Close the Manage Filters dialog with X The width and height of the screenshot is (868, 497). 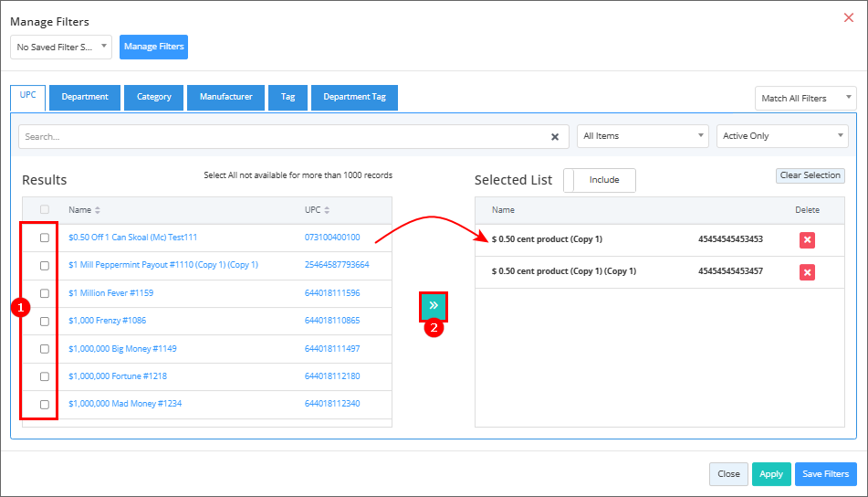(849, 17)
